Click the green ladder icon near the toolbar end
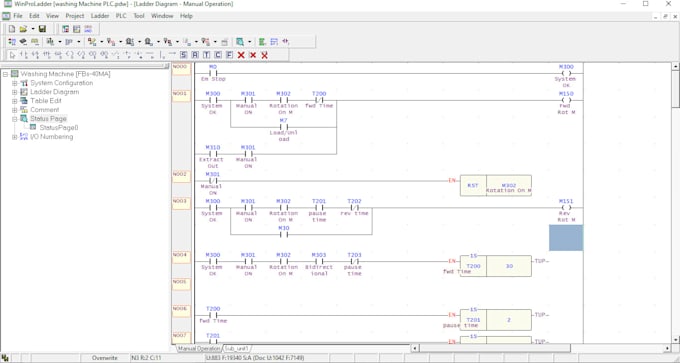 tap(262, 42)
